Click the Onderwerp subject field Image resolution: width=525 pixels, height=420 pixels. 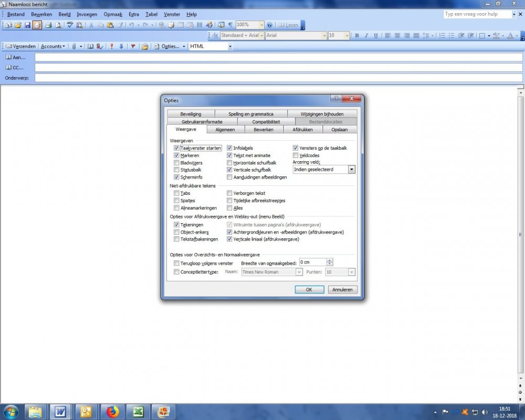pos(279,78)
